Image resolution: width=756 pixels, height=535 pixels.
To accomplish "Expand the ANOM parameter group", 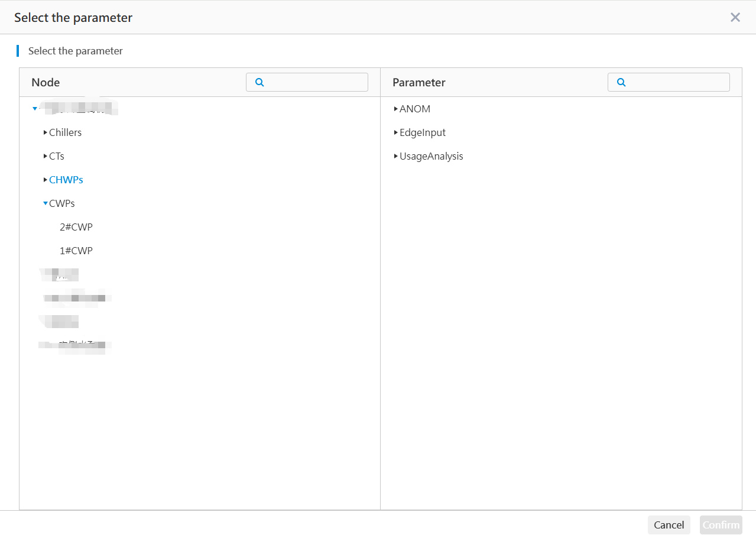I will point(395,109).
